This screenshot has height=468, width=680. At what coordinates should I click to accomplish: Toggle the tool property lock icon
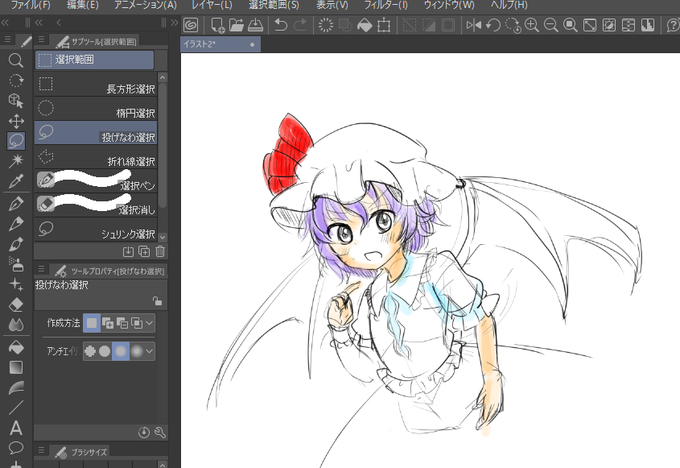tap(157, 300)
